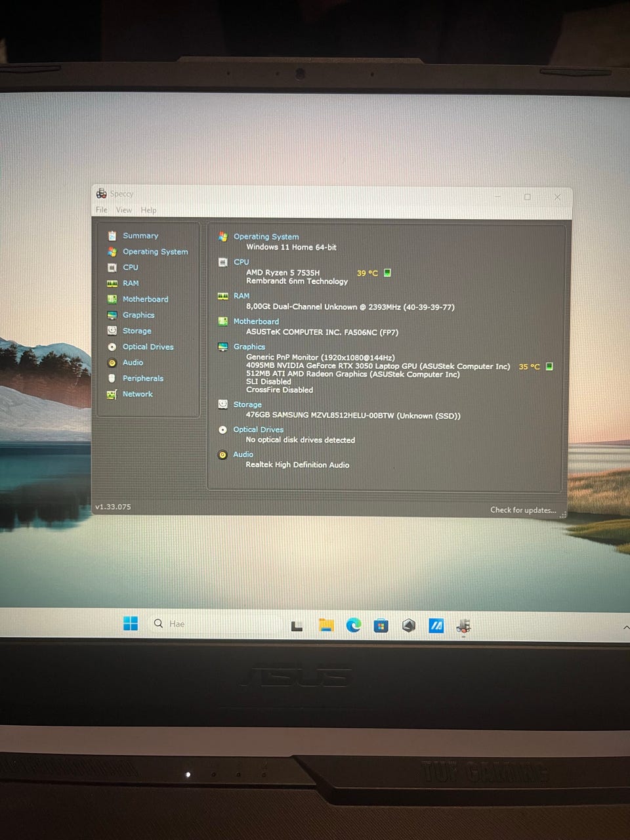Click the CPU chip icon in sidebar

[112, 267]
